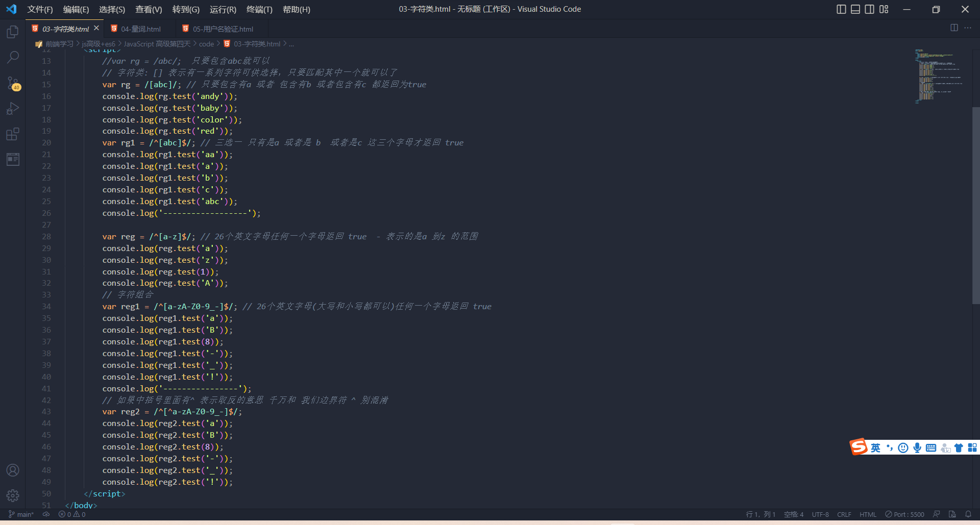The width and height of the screenshot is (980, 525).
Task: Toggle 英 language mode in IME bar
Action: tap(876, 448)
